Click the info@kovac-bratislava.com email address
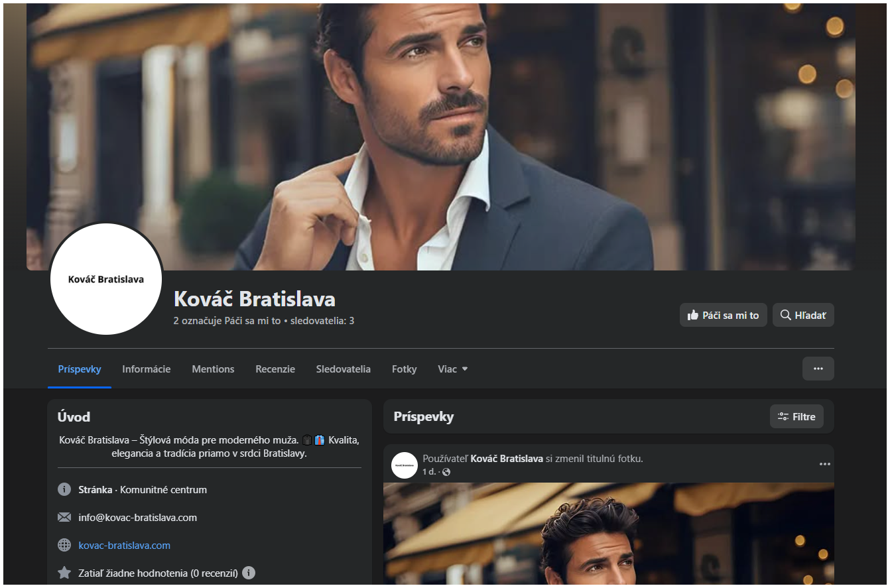890x588 pixels. tap(137, 518)
